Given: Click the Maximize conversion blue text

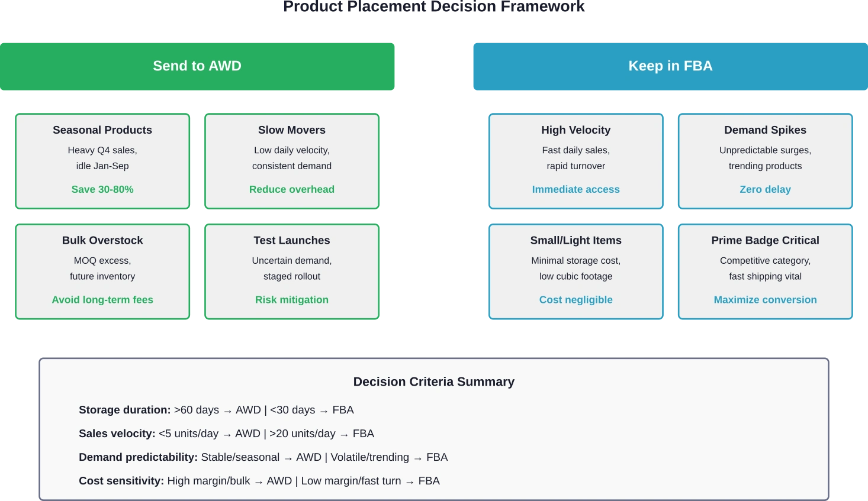Looking at the screenshot, I should (x=765, y=300).
